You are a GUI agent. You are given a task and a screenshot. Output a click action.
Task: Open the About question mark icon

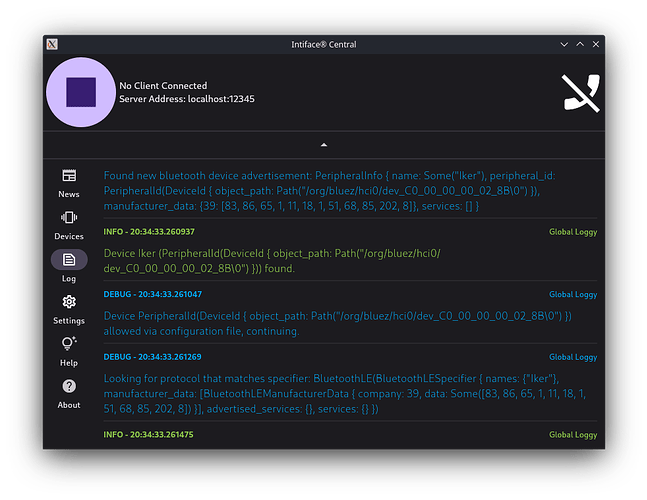click(69, 386)
